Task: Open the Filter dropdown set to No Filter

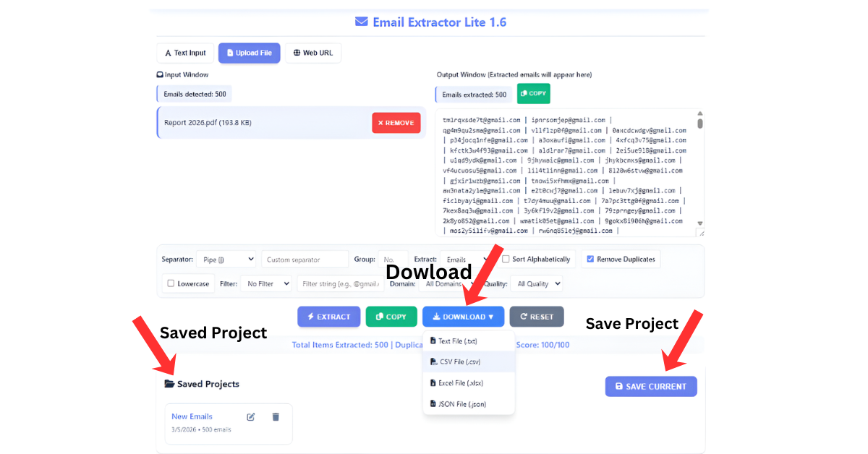Action: pyautogui.click(x=267, y=284)
